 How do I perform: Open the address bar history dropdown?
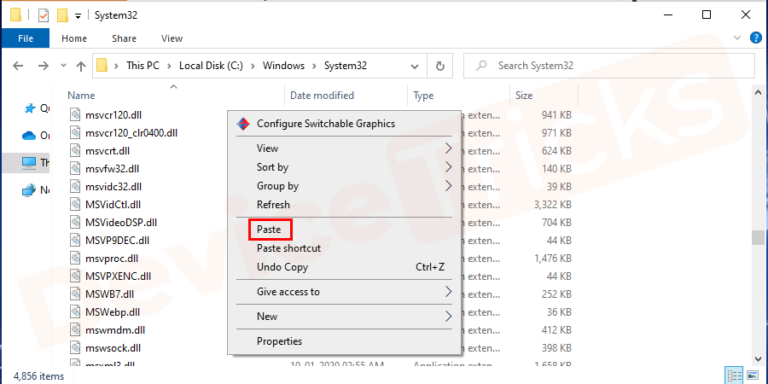point(414,66)
